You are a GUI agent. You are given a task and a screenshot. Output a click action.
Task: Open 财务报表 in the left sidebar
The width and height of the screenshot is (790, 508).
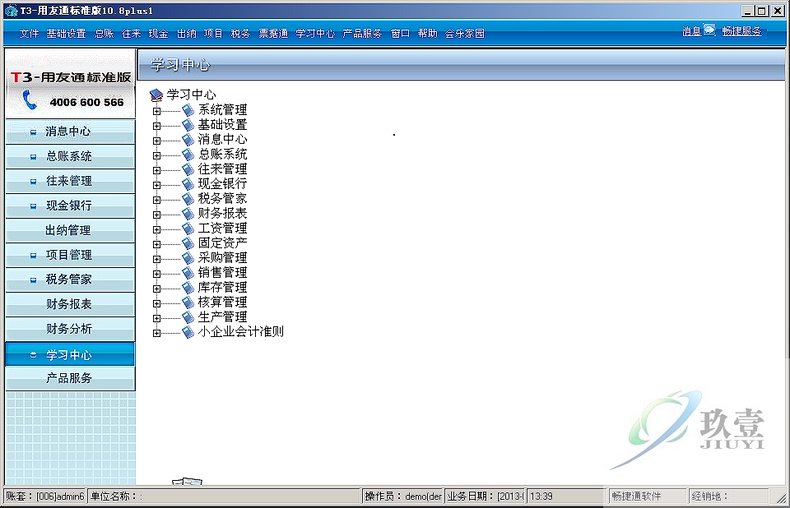[70, 304]
